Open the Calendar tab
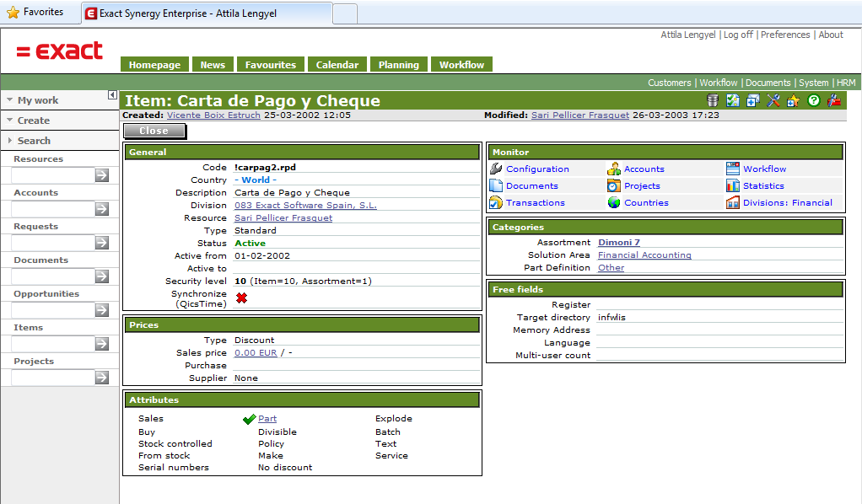The image size is (862, 504). click(337, 64)
